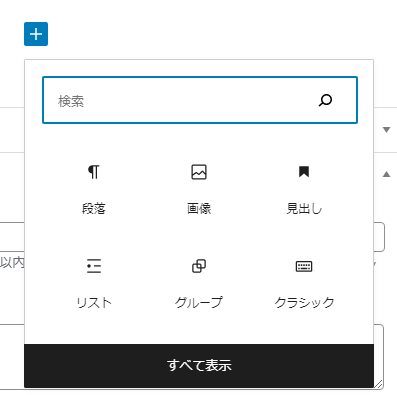This screenshot has width=397, height=395.
Task: Select the image block icon
Action: [x=199, y=172]
